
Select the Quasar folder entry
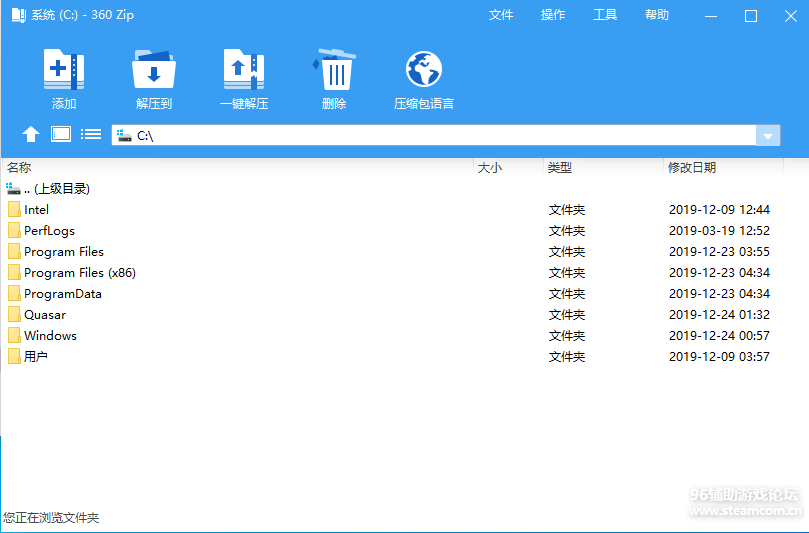(45, 315)
